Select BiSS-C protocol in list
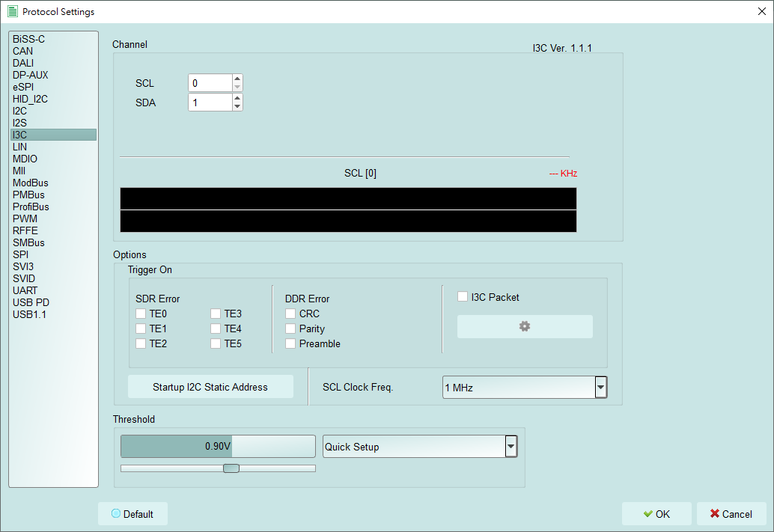The image size is (774, 532). click(53, 39)
